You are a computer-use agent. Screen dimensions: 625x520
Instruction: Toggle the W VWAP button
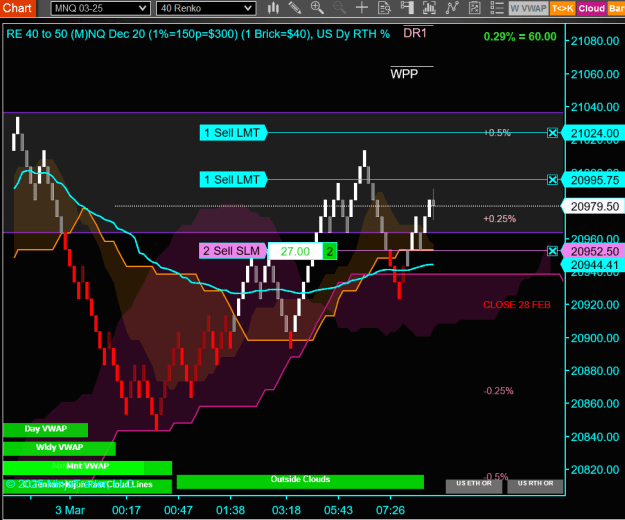(529, 8)
